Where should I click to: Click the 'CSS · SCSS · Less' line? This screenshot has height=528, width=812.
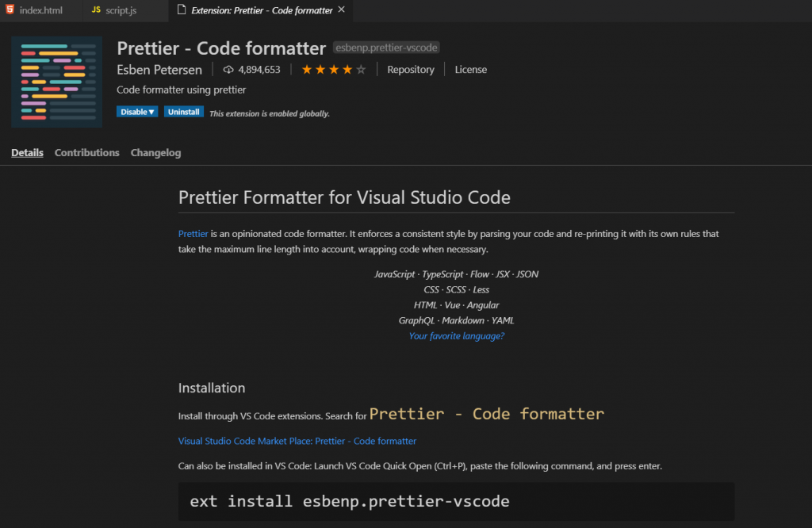tap(456, 290)
